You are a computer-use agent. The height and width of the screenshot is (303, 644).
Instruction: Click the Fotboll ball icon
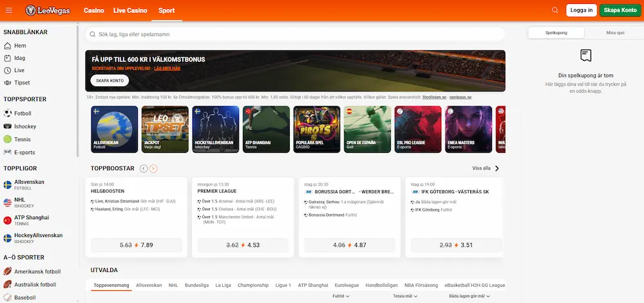coord(7,113)
